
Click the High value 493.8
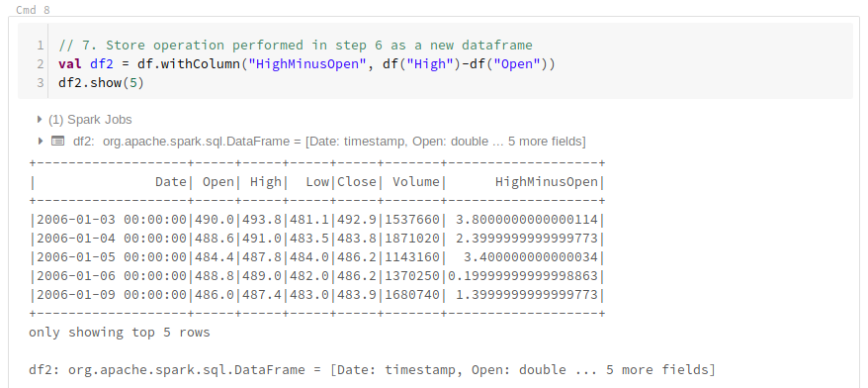click(x=262, y=220)
